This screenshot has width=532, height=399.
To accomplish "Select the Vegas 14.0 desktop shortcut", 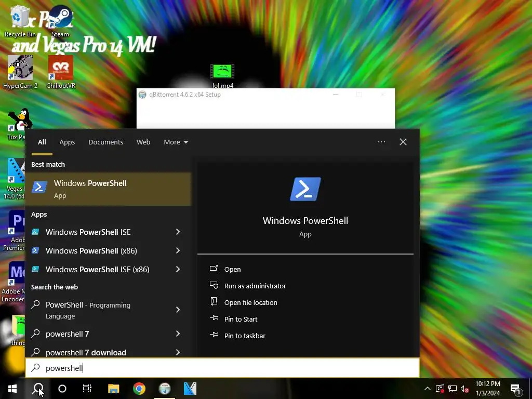I will pos(14,179).
